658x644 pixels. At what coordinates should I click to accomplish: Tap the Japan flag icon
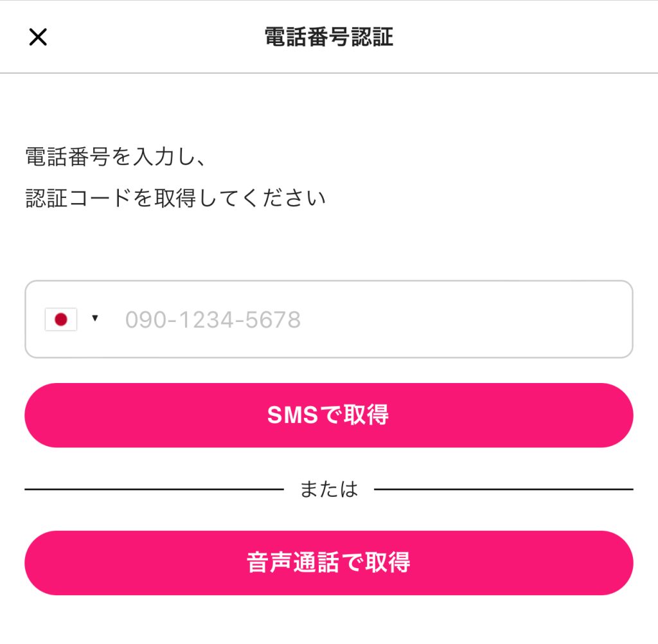61,319
